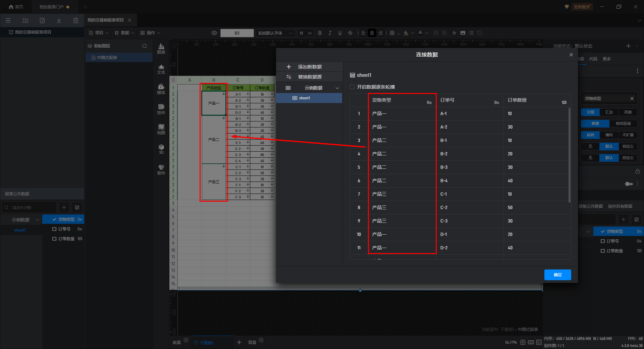Open the 系统默认字体 font dropdown
644x349 pixels.
point(275,33)
